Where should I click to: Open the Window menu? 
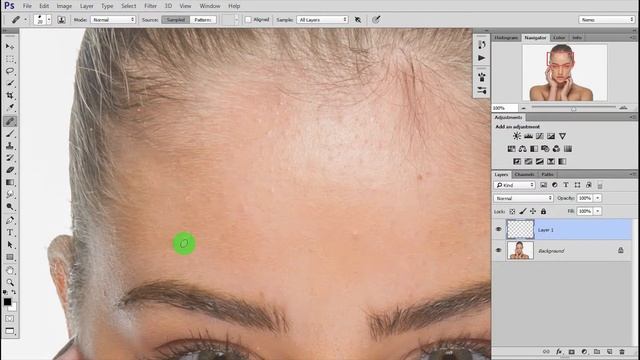click(x=210, y=6)
